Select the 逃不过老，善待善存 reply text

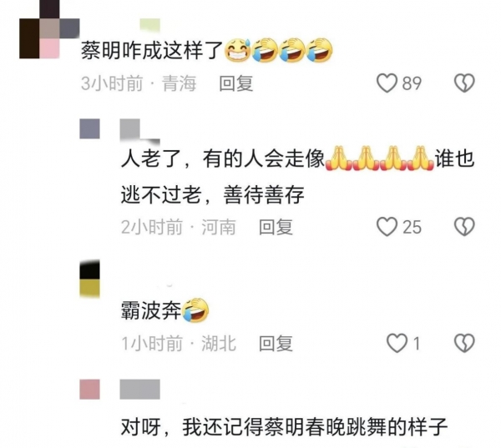(212, 194)
